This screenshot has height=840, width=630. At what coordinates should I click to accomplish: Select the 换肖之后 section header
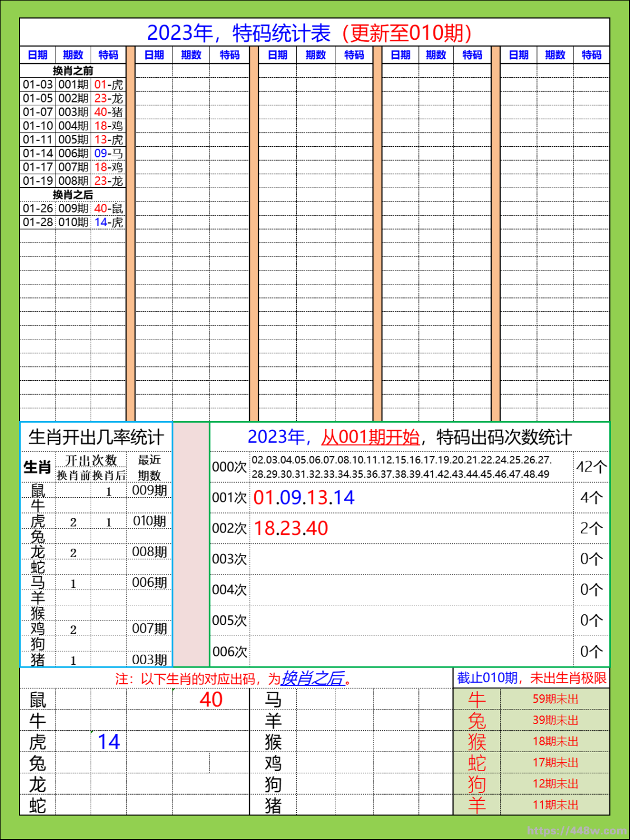[74, 195]
